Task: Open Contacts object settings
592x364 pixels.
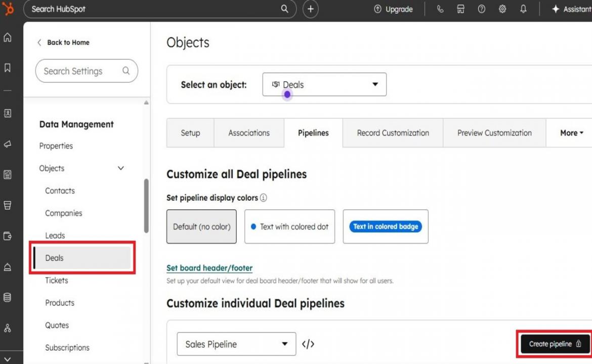Action: point(60,191)
